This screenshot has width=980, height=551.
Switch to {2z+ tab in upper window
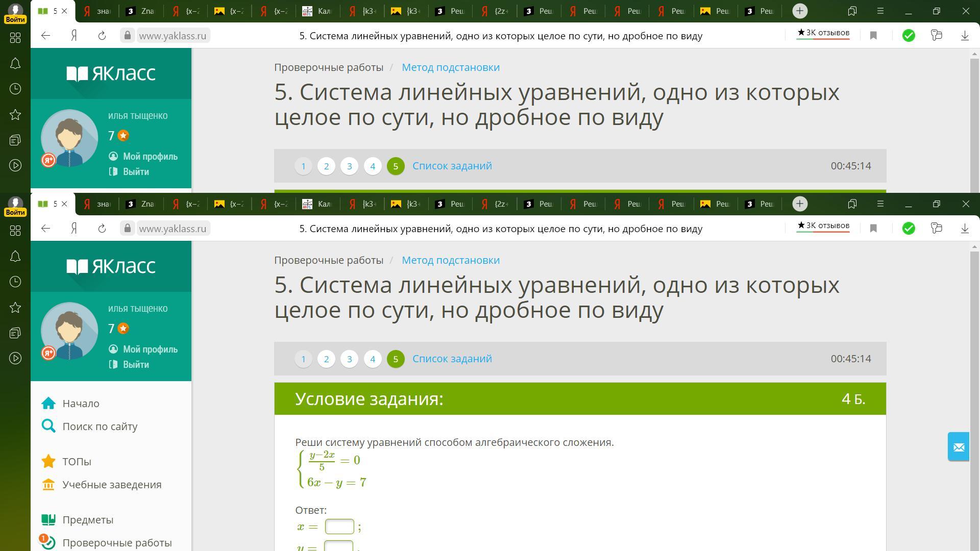tap(495, 11)
